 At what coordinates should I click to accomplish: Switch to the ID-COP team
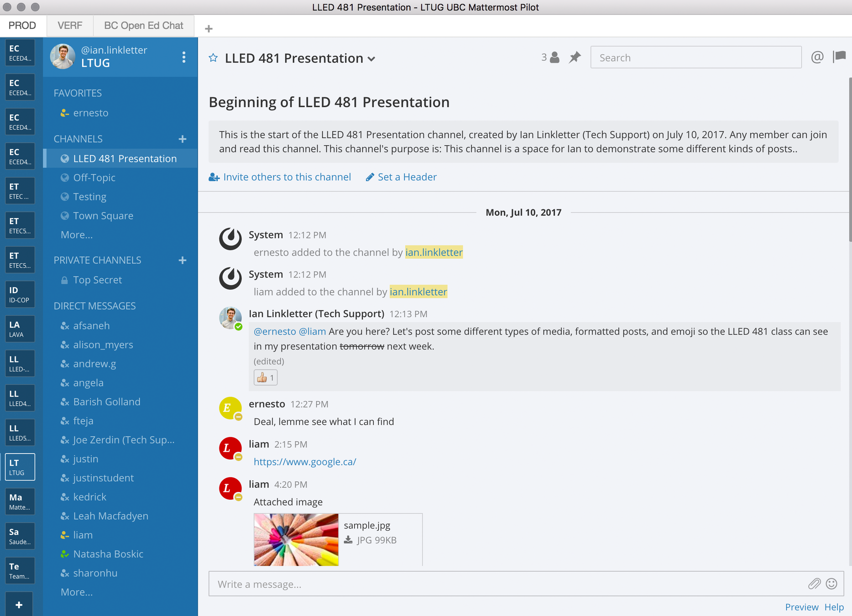click(x=20, y=294)
